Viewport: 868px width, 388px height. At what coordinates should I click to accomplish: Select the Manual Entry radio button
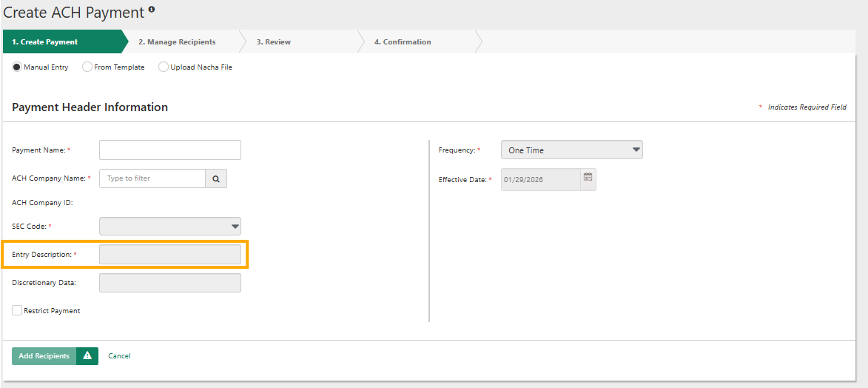(x=17, y=67)
